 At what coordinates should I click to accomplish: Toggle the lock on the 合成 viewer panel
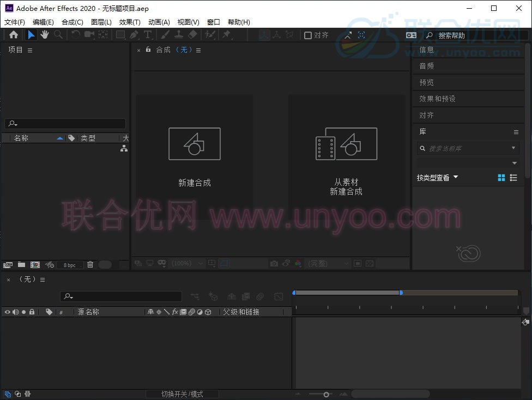click(x=148, y=50)
